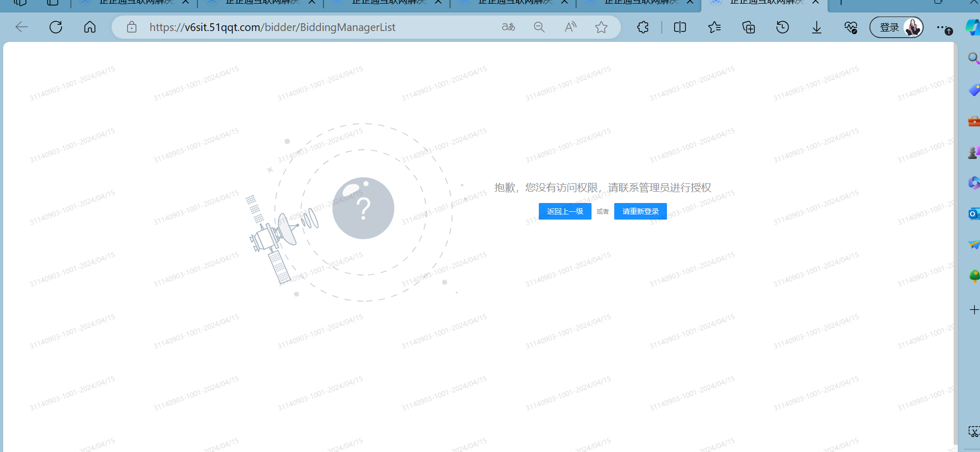Toggle split screen view
The image size is (980, 452).
(x=680, y=27)
